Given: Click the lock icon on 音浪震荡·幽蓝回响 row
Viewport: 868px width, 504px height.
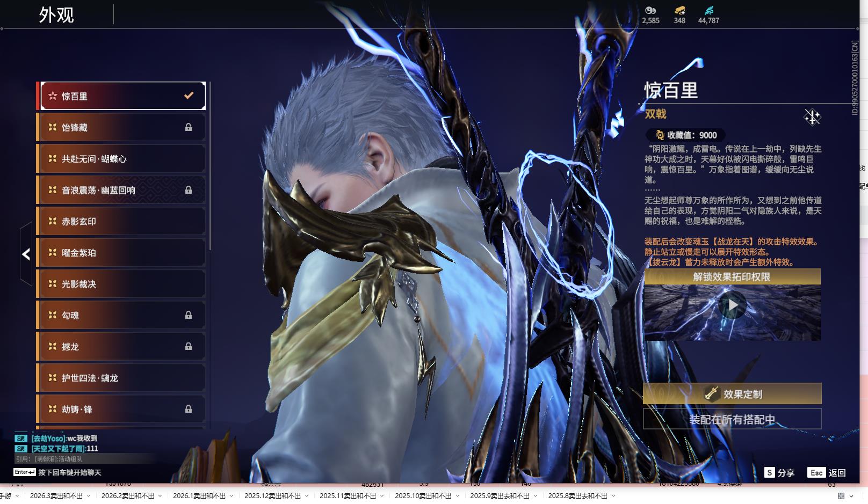Looking at the screenshot, I should tap(189, 190).
